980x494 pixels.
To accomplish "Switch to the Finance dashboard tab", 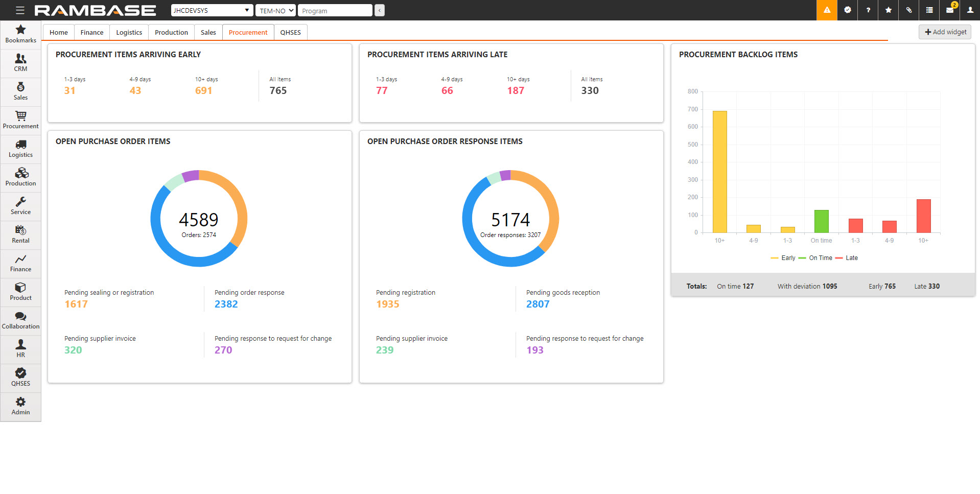I will click(x=92, y=32).
